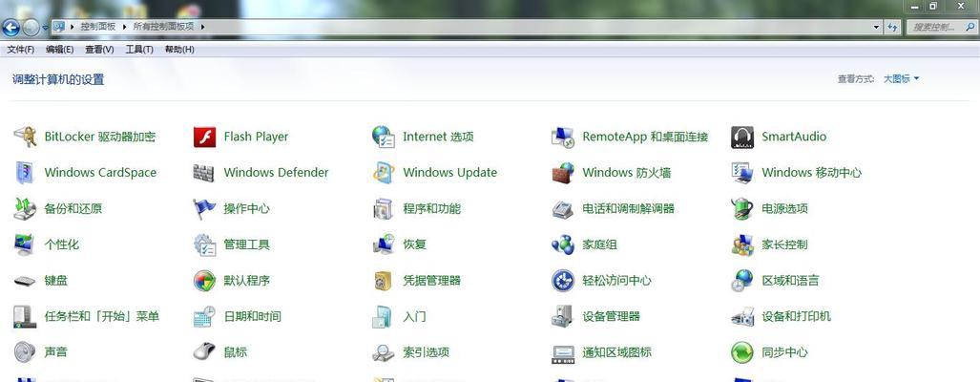The height and width of the screenshot is (382, 980).
Task: Open the Internet 选项 globe icon
Action: point(384,137)
